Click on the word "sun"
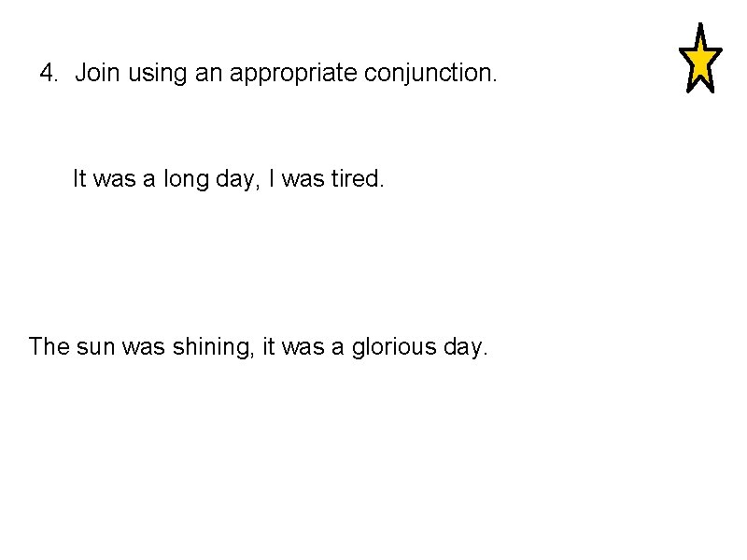Image resolution: width=747 pixels, height=560 pixels. click(96, 347)
